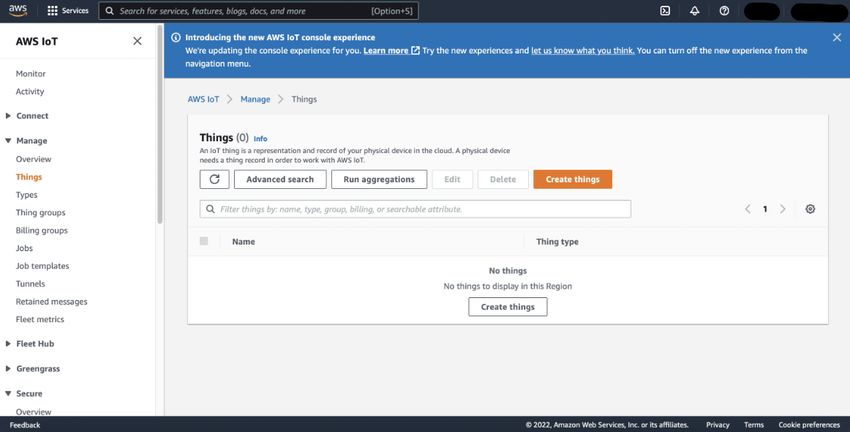Open Activity in sidebar
The width and height of the screenshot is (850, 432).
point(30,92)
